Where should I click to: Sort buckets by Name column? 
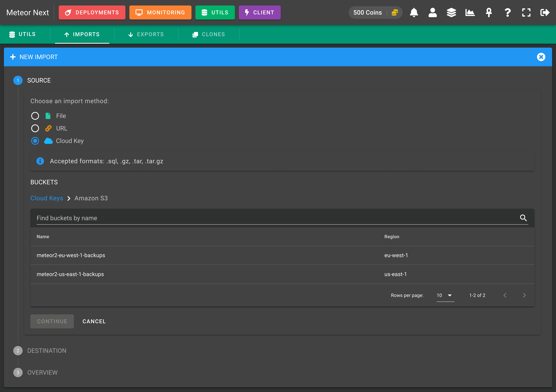[x=43, y=237]
